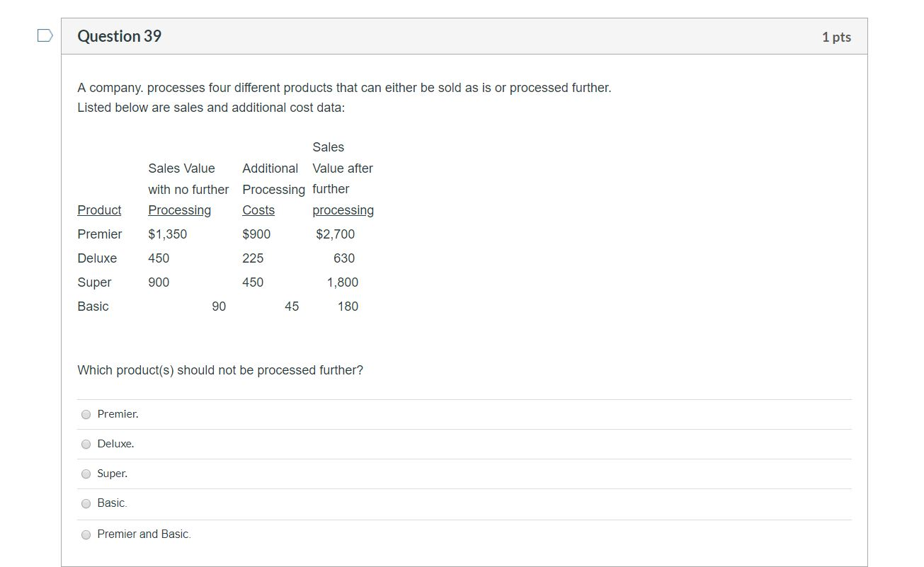
Task: Click the 1 pts label
Action: [836, 37]
